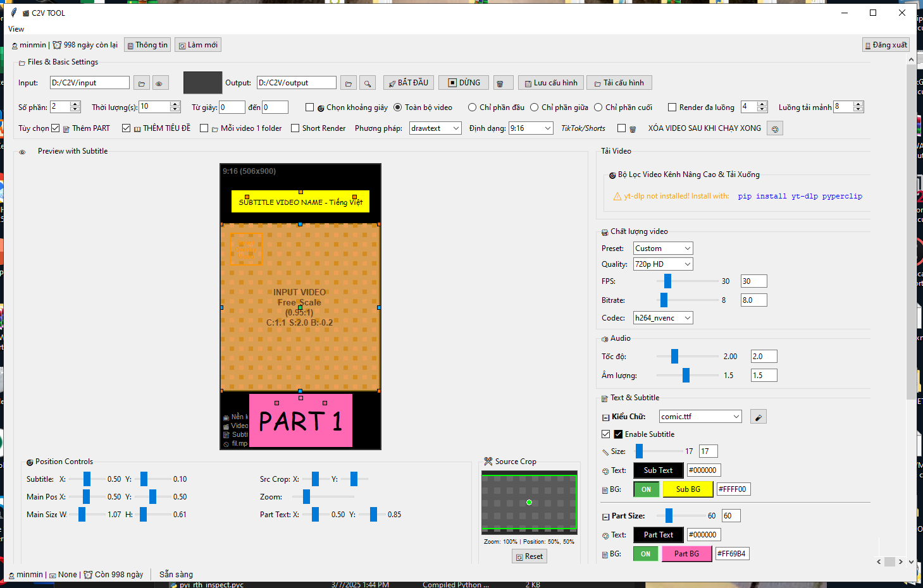Expand the Codec h264_nvenc dropdown
The width and height of the screenshot is (923, 588).
coord(662,318)
